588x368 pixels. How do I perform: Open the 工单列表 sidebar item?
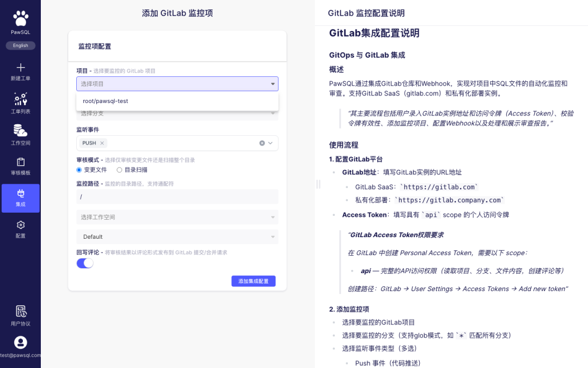[21, 103]
